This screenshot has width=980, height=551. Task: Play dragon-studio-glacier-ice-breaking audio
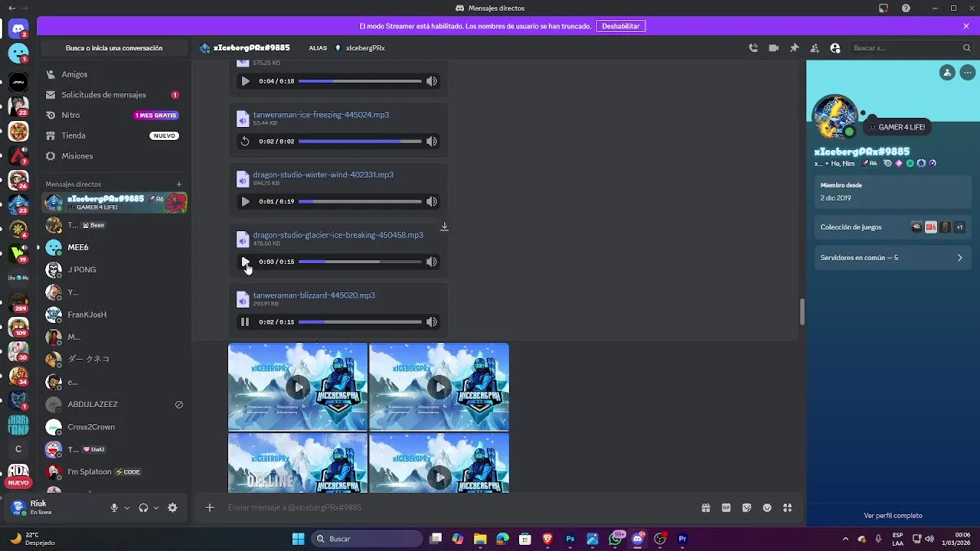245,262
